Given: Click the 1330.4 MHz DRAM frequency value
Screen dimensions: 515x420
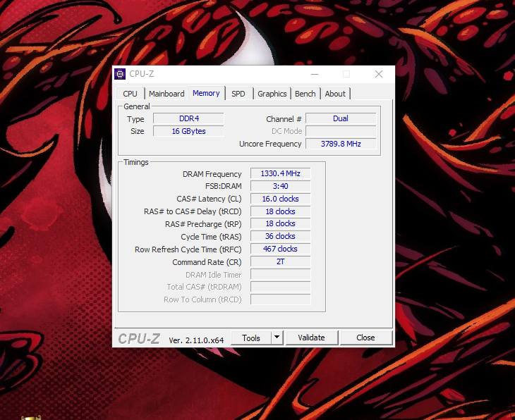Looking at the screenshot, I should coord(281,173).
